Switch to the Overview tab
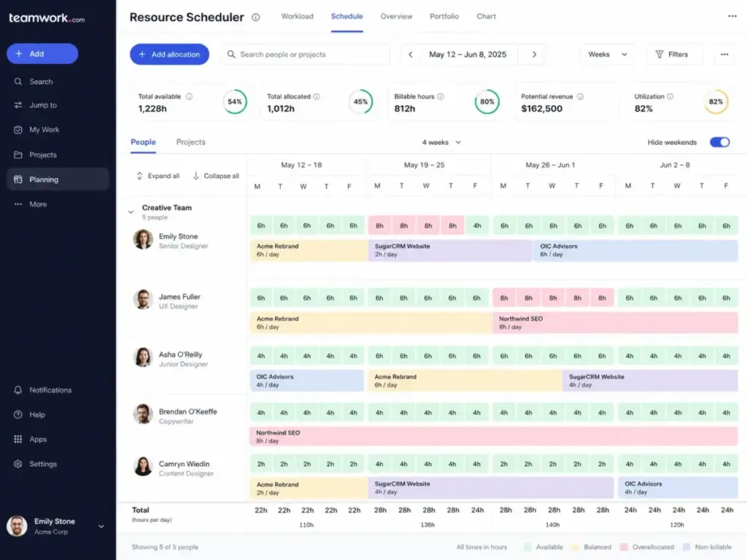This screenshot has height=560, width=747. coord(396,16)
